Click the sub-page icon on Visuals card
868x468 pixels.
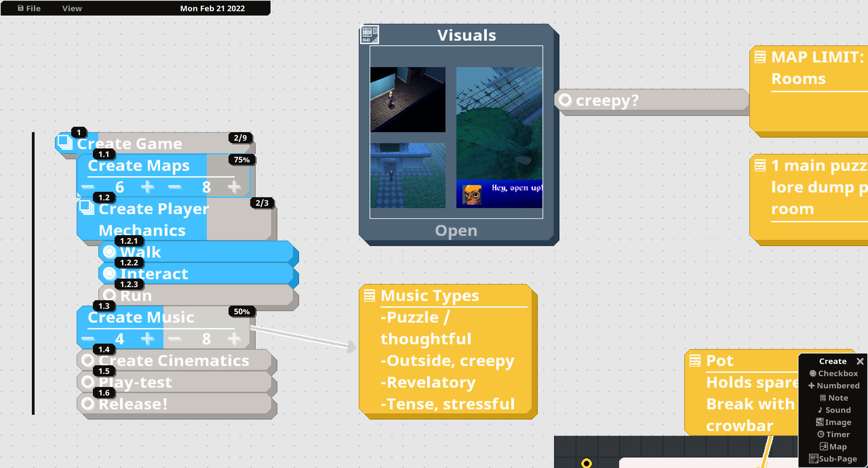tap(369, 34)
